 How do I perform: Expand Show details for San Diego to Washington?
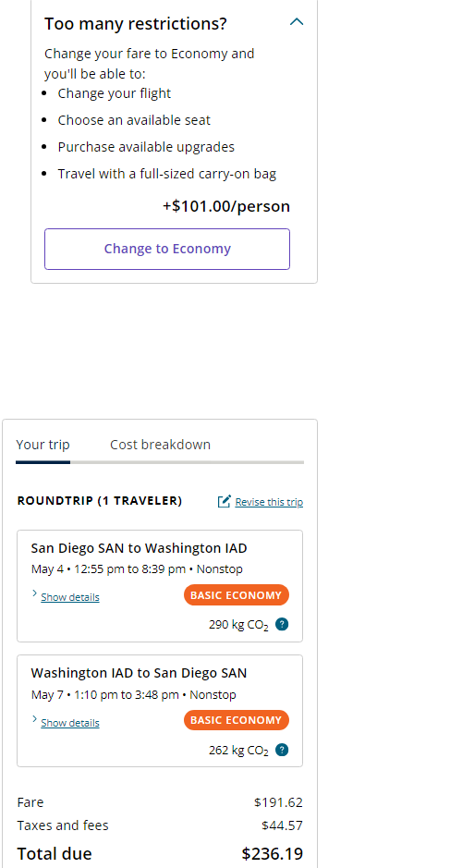pyautogui.click(x=70, y=597)
